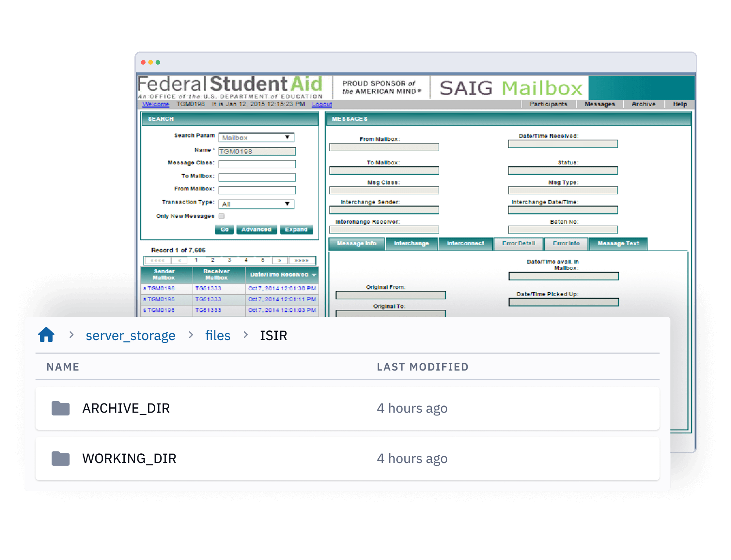Open the Transaction Type dropdown
Screen dimensions: 731x560
256,204
